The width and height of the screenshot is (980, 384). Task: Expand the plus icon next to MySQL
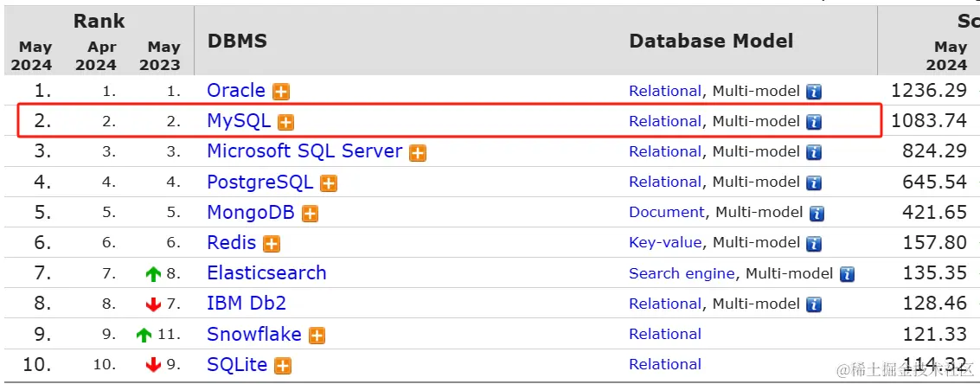coord(285,122)
